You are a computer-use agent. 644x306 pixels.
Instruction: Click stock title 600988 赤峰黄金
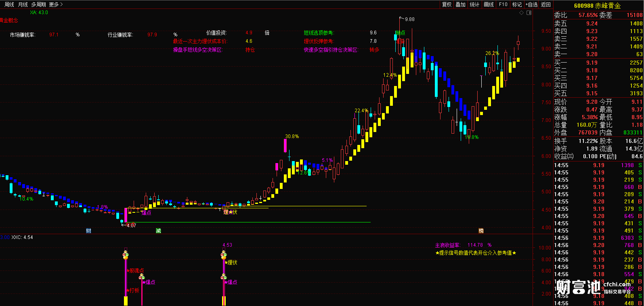tap(597, 6)
